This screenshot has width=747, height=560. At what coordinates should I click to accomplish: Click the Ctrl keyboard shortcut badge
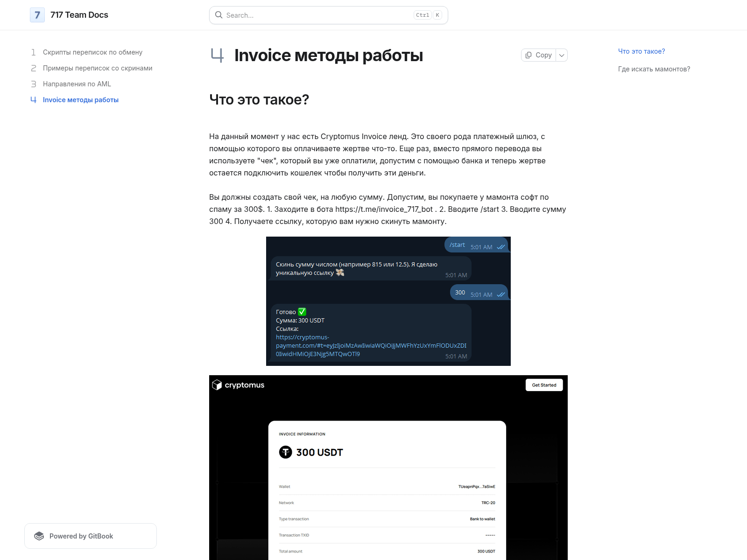point(422,15)
